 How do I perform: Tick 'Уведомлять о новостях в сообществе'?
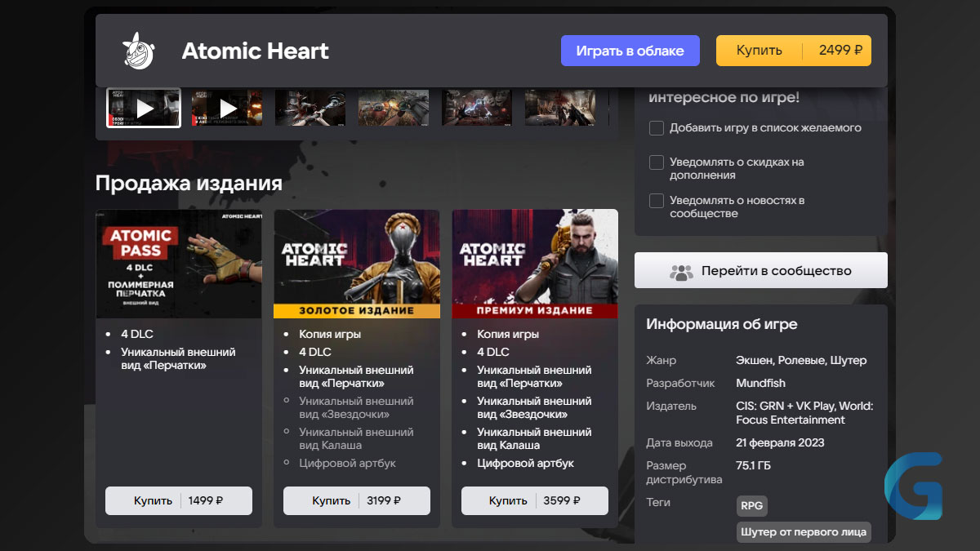pos(657,201)
